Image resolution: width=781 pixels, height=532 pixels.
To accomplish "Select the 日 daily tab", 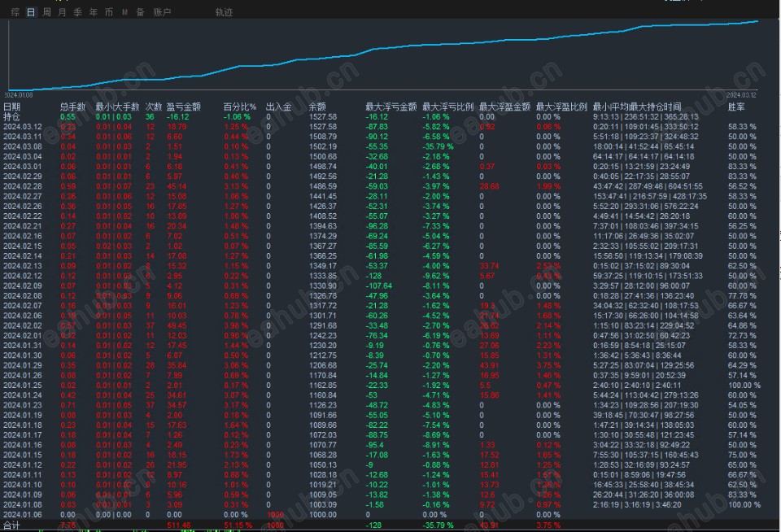I will [x=31, y=12].
